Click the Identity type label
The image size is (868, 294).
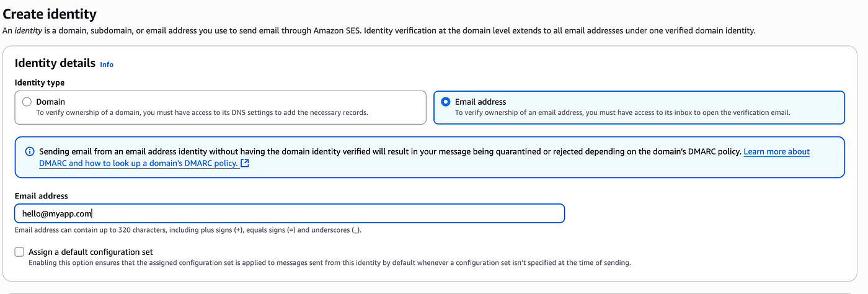coord(40,82)
